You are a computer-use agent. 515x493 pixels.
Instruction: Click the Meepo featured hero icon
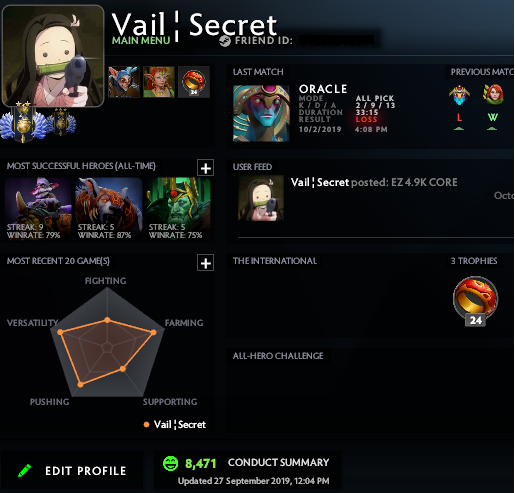click(124, 82)
